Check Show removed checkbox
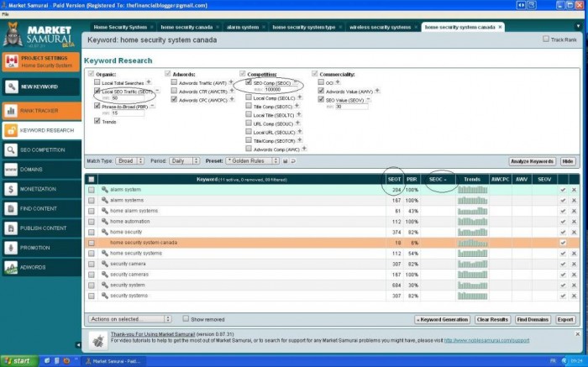The height and width of the screenshot is (367, 588). coord(186,318)
